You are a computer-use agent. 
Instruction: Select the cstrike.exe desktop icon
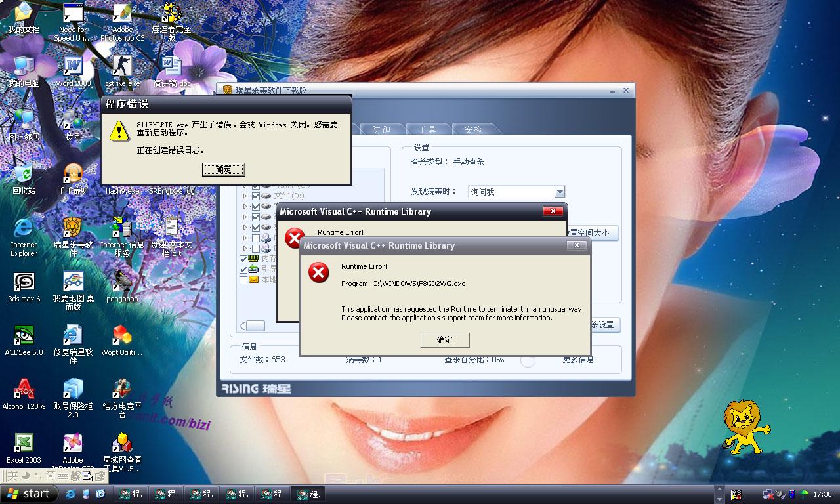(122, 71)
